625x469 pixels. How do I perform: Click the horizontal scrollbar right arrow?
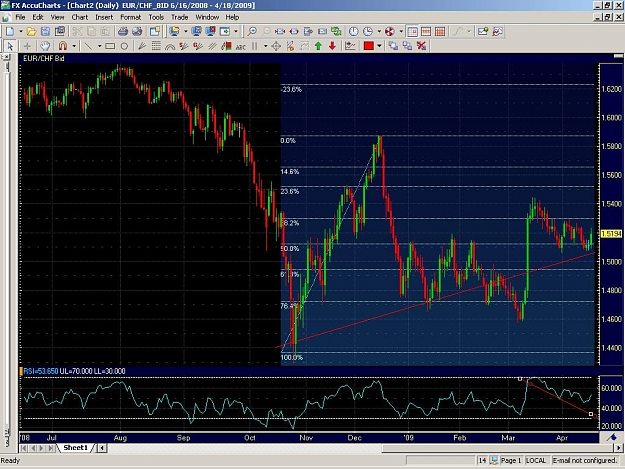(618, 448)
